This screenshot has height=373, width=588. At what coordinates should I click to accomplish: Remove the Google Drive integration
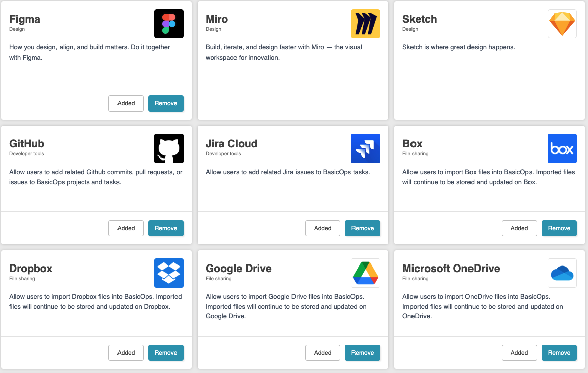363,352
